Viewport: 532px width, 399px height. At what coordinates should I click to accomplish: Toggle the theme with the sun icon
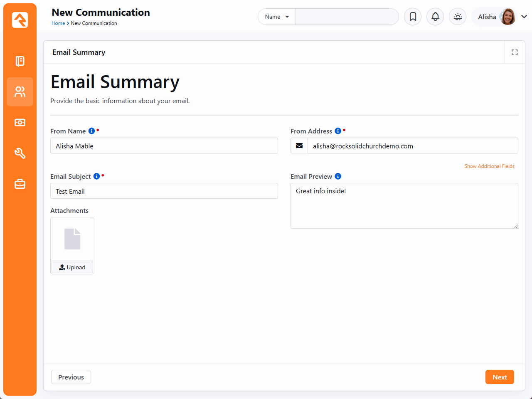pyautogui.click(x=457, y=17)
